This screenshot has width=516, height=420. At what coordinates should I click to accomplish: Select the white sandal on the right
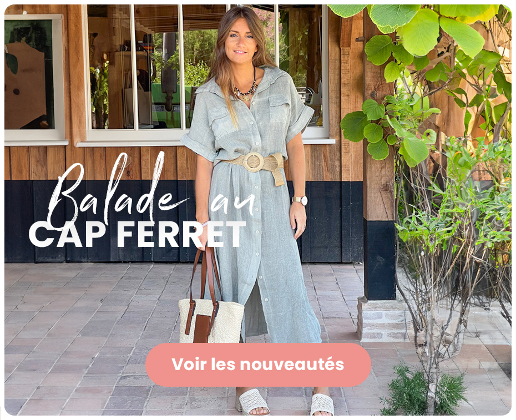point(321,403)
